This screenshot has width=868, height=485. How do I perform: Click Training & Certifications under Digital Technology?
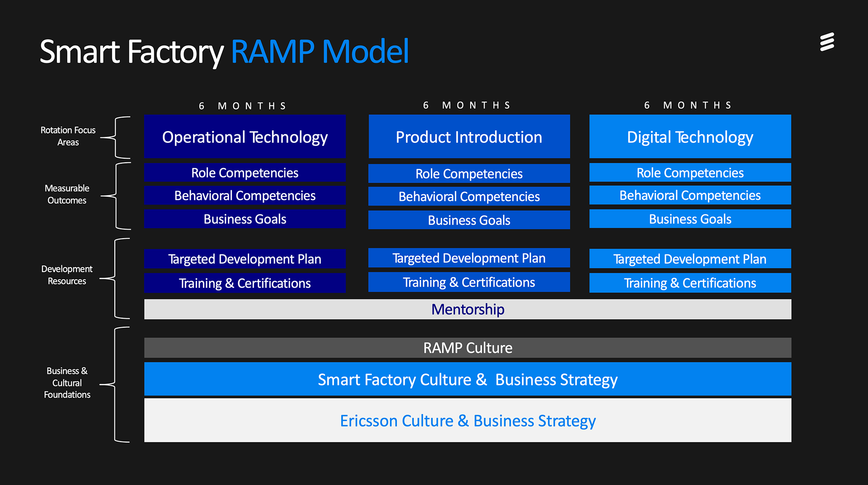[x=690, y=283]
